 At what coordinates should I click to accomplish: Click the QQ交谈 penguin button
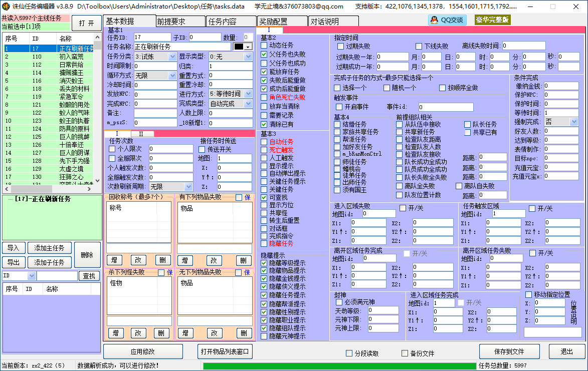pyautogui.click(x=447, y=20)
